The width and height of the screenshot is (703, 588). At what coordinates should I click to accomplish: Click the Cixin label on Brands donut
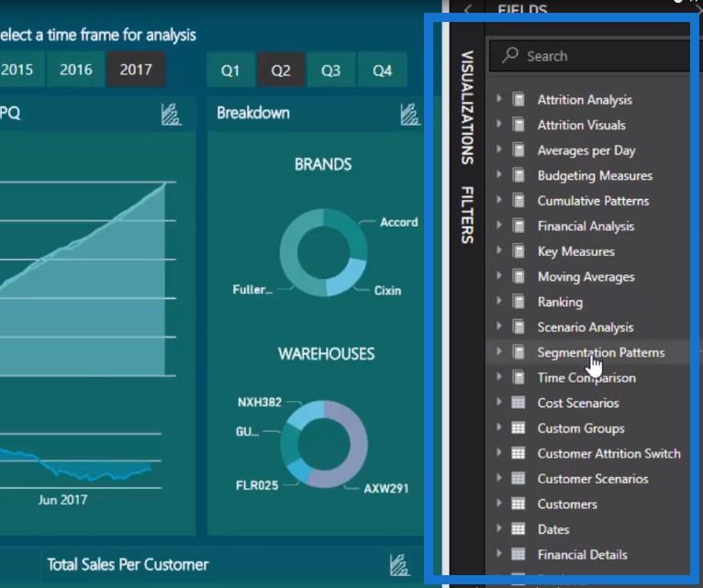pyautogui.click(x=387, y=291)
